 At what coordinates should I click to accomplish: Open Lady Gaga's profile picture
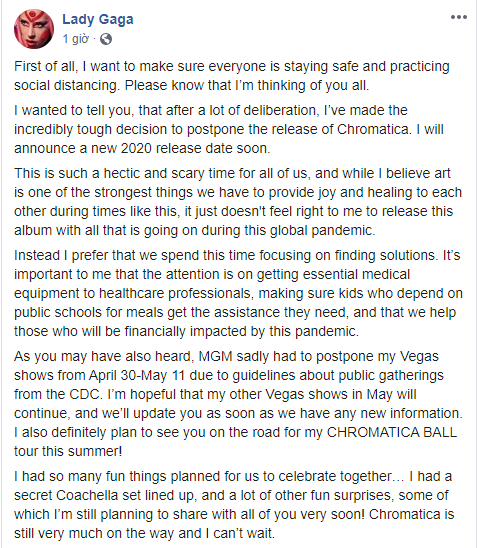[x=34, y=29]
